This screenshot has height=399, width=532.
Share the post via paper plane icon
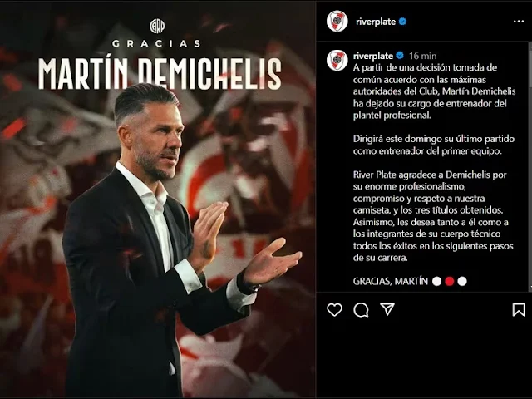click(387, 309)
